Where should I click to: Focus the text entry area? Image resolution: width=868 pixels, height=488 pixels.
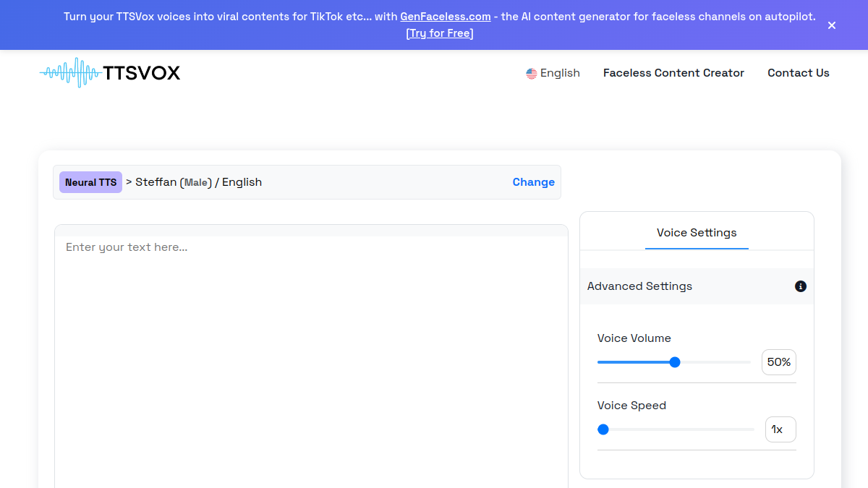pyautogui.click(x=311, y=361)
